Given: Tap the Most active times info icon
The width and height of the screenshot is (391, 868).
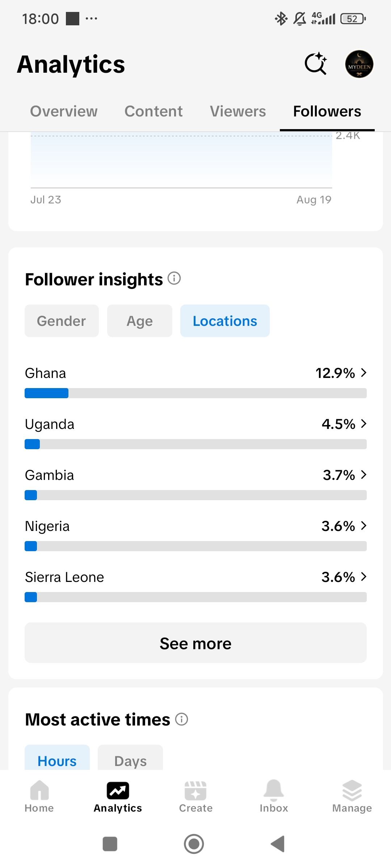Looking at the screenshot, I should click(x=181, y=719).
